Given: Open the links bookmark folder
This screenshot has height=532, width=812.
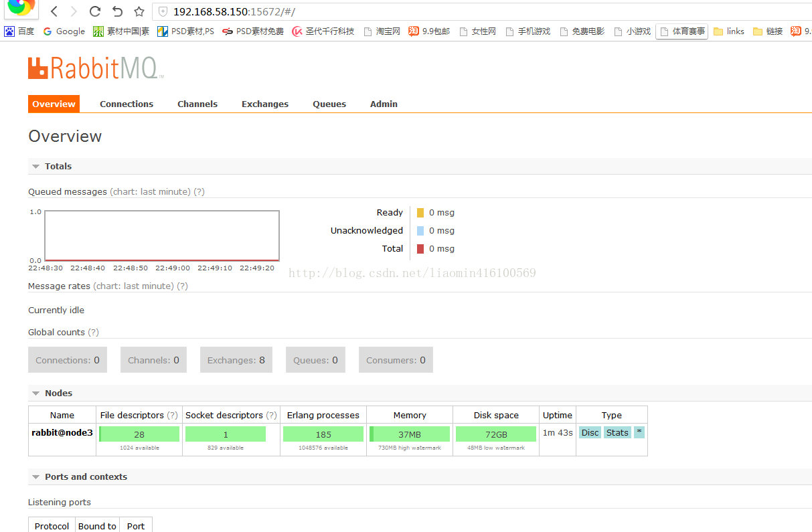Looking at the screenshot, I should pyautogui.click(x=729, y=31).
